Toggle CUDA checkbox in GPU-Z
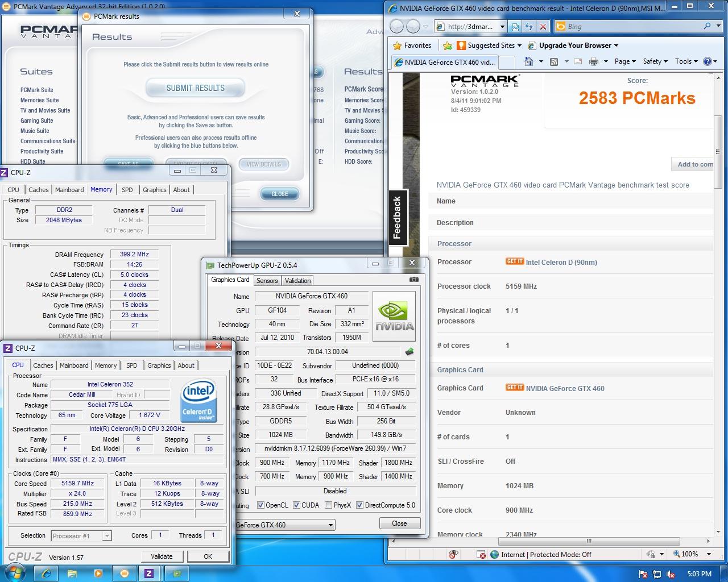Viewport: 728px width, 582px height. 296,505
